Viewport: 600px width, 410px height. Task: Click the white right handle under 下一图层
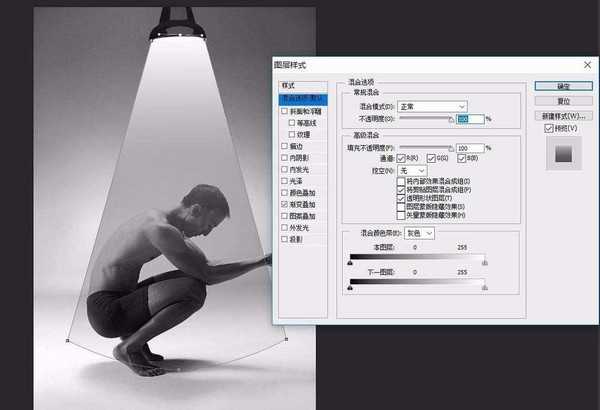click(x=485, y=287)
